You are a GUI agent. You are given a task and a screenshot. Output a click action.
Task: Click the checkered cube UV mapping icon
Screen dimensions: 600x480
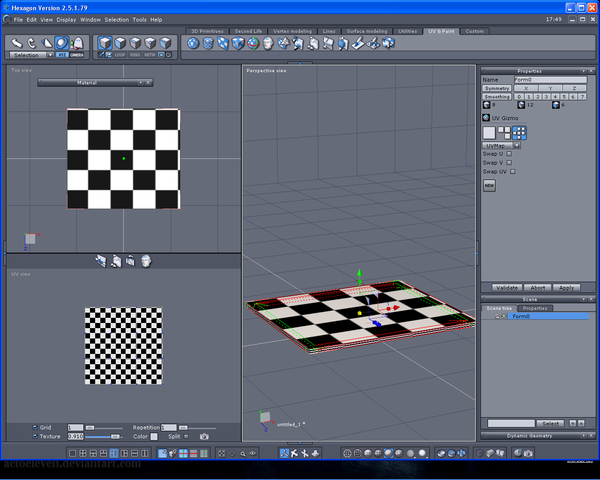click(x=238, y=43)
